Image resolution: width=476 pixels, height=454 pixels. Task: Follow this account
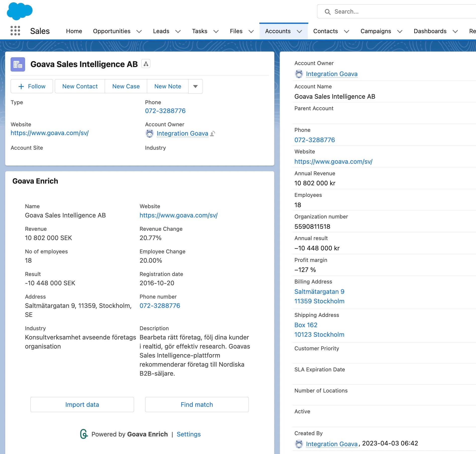[x=32, y=86]
